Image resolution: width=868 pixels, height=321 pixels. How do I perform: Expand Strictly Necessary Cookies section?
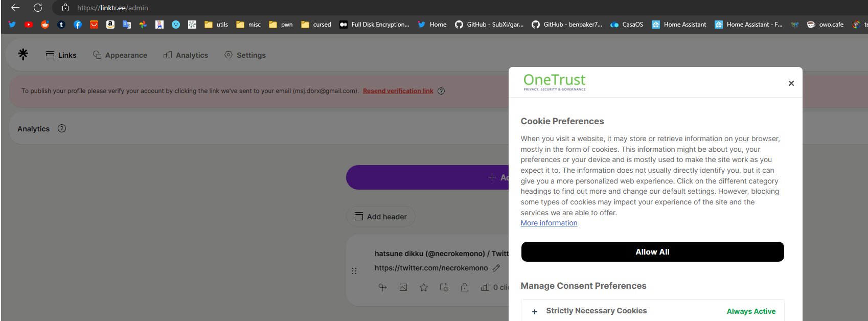[535, 311]
